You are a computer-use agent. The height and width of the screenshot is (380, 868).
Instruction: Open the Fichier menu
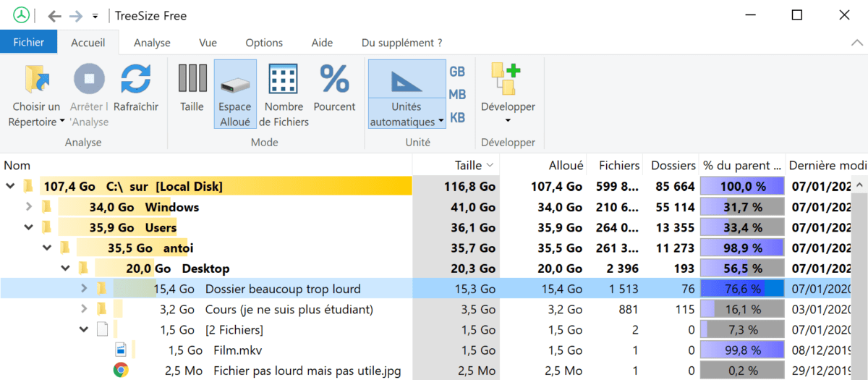click(28, 43)
